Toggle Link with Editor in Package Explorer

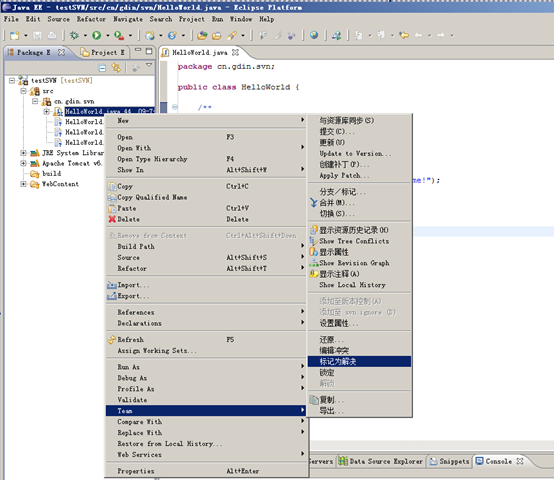[x=116, y=67]
